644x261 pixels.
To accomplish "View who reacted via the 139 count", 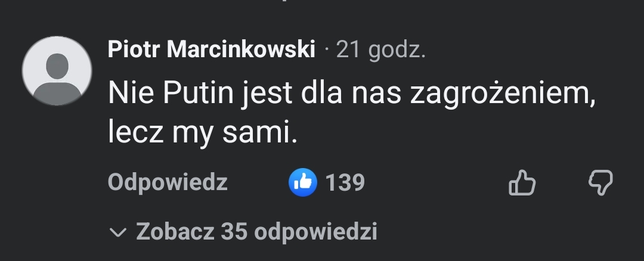I will coord(345,182).
